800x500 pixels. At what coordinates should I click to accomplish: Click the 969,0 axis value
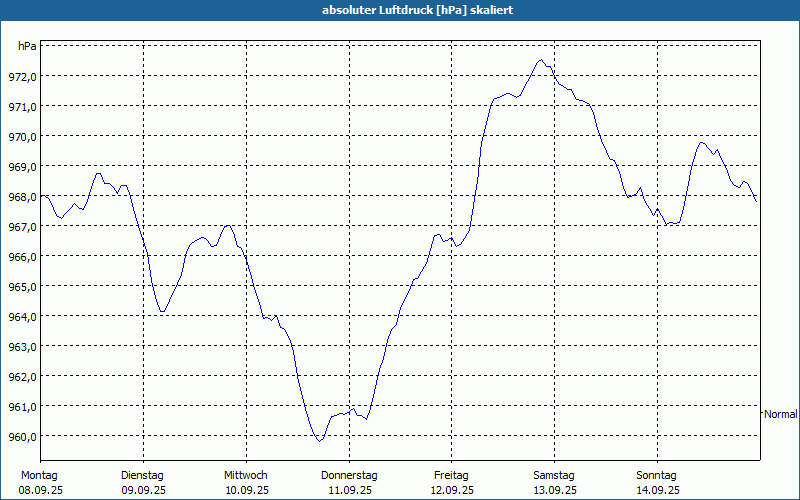pyautogui.click(x=24, y=167)
